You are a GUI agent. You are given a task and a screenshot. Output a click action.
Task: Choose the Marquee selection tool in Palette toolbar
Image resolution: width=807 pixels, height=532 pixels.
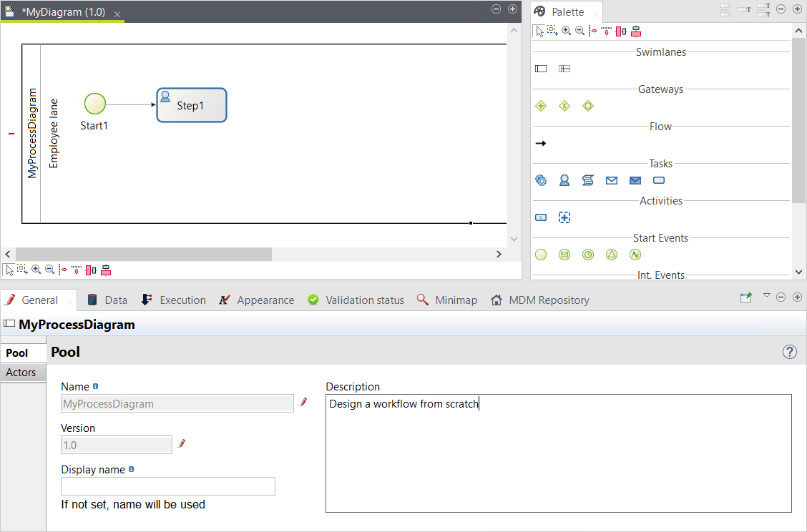coord(552,30)
